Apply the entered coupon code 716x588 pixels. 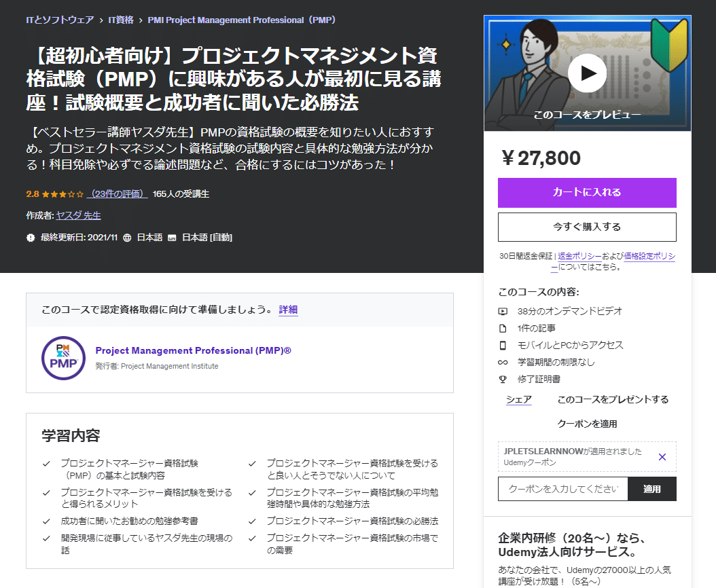coord(652,489)
